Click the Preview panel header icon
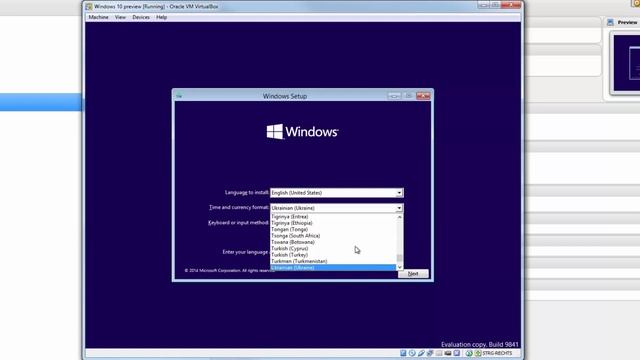This screenshot has height=360, width=640. [610, 22]
